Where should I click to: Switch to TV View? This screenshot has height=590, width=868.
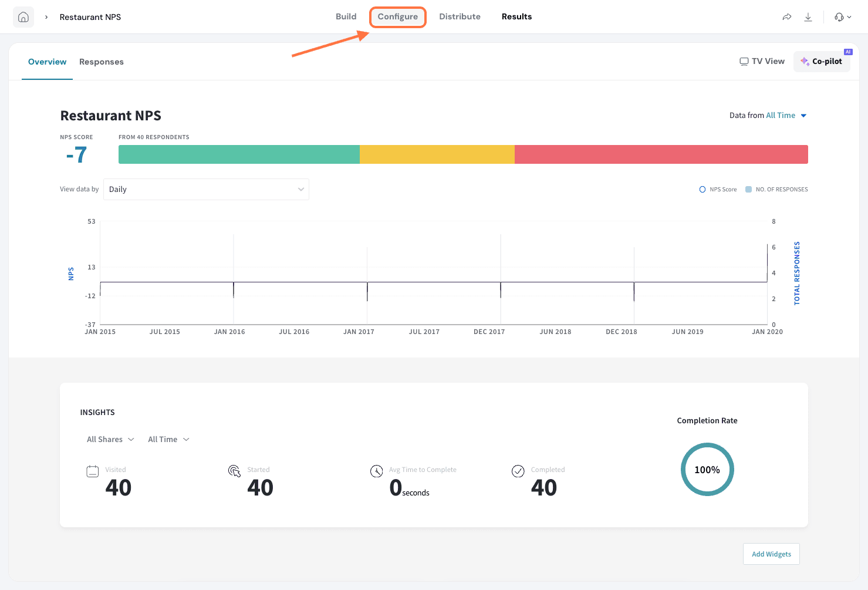762,62
